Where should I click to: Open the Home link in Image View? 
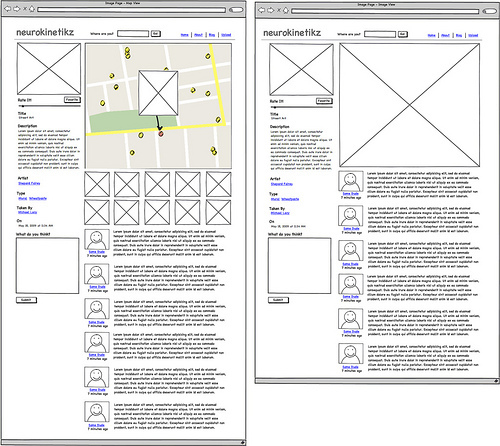tap(432, 35)
